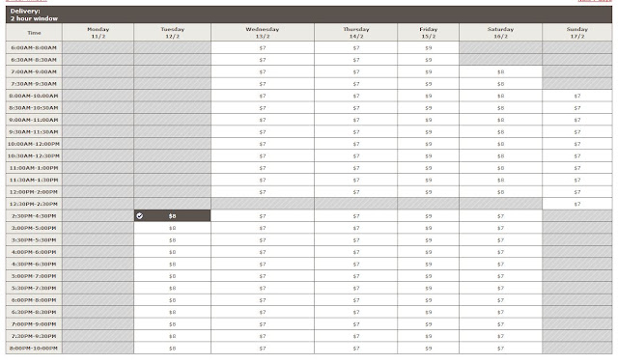Choose Wednesday 6:00AM-8:00AM $7 slot
This screenshot has width=618, height=364.
point(263,47)
